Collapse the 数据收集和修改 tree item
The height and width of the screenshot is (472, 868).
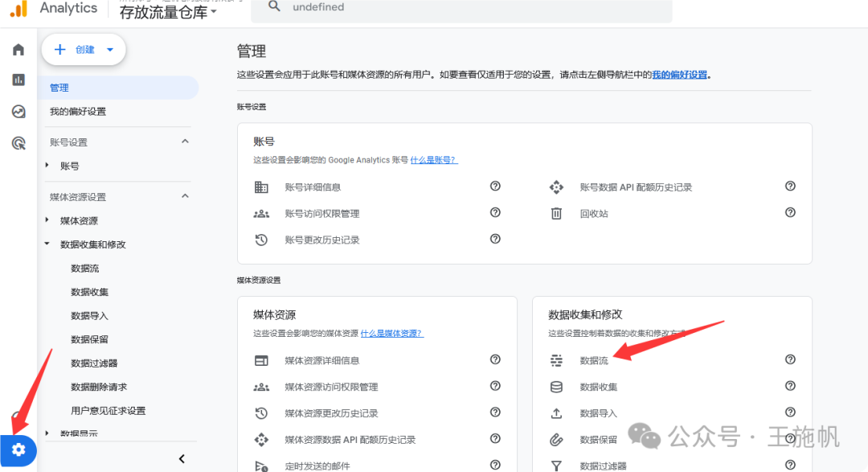coord(47,244)
